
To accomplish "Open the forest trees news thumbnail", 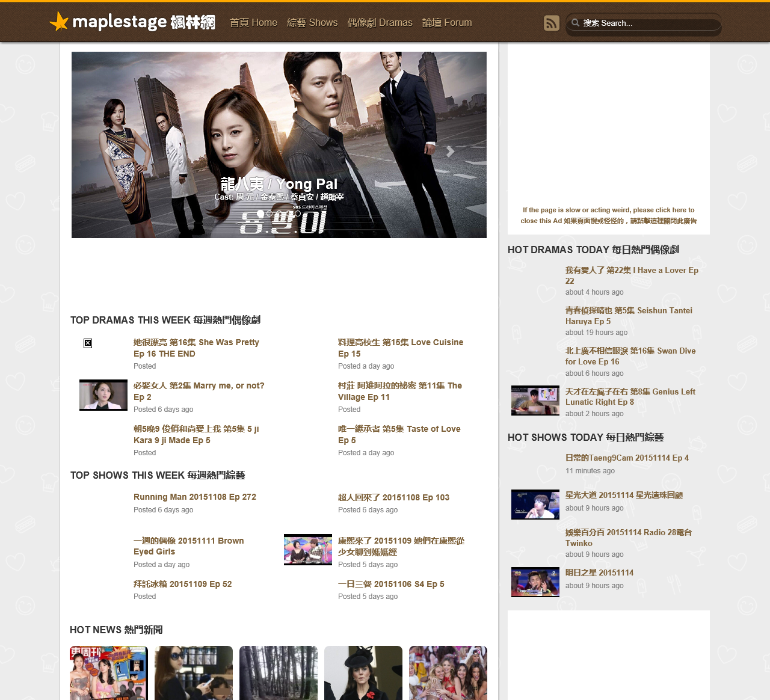I will click(x=279, y=673).
